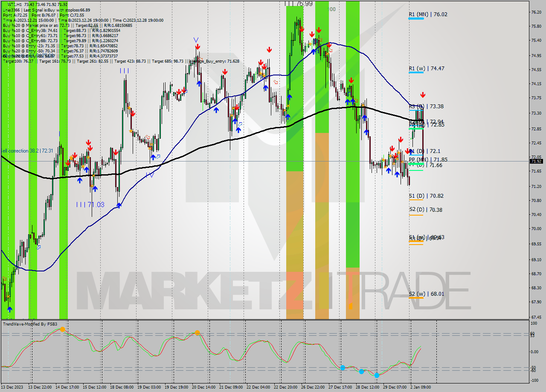Click the orange oscillator dot near 14 Dec 17:00

click(x=63, y=329)
